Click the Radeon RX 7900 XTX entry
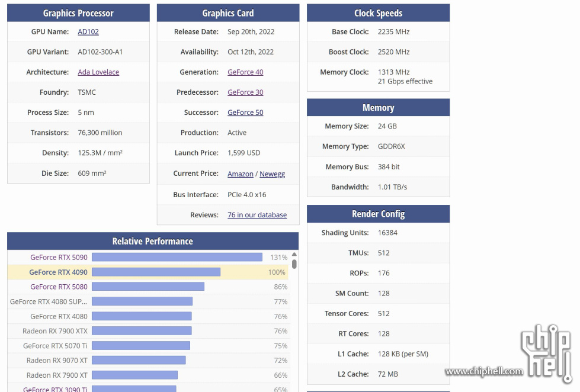 pos(55,331)
